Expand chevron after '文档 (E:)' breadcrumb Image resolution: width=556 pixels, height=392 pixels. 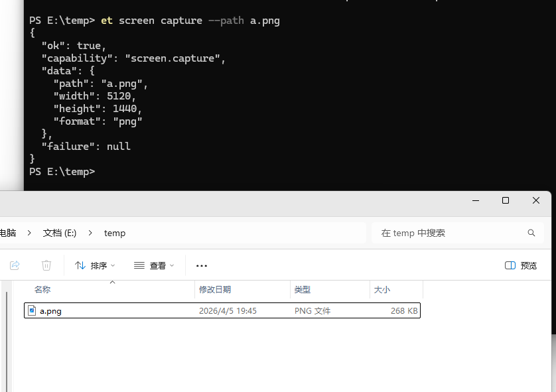tap(90, 233)
